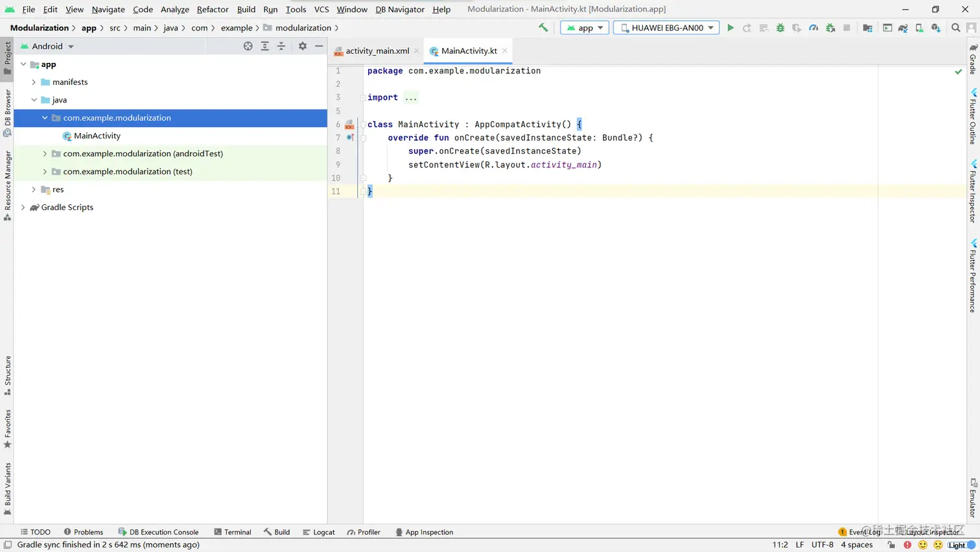Toggle tool window bars icon in status bar corner
Screen dimensions: 980x552
point(8,545)
